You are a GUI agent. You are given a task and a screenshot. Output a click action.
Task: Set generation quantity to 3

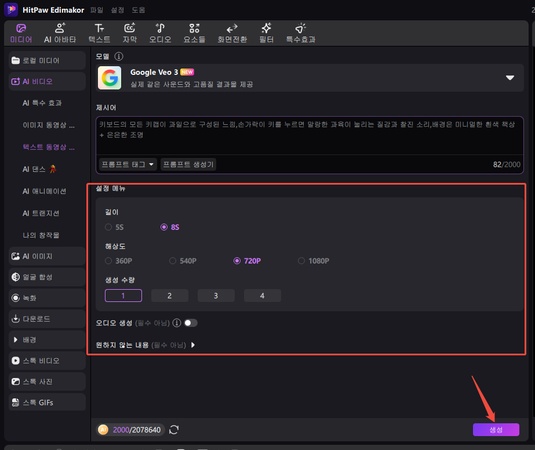216,295
